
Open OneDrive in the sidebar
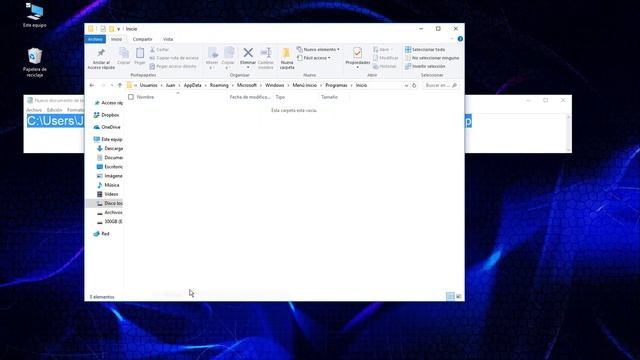pos(107,127)
